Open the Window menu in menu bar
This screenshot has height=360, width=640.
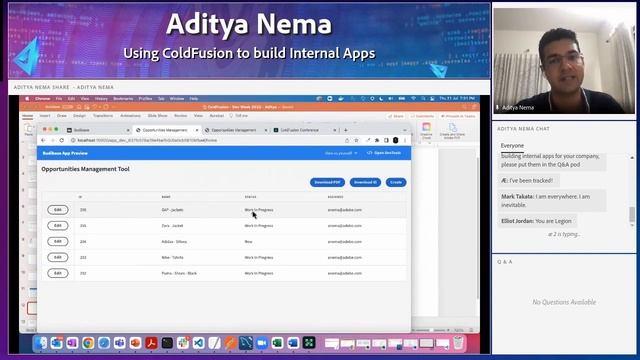point(177,99)
